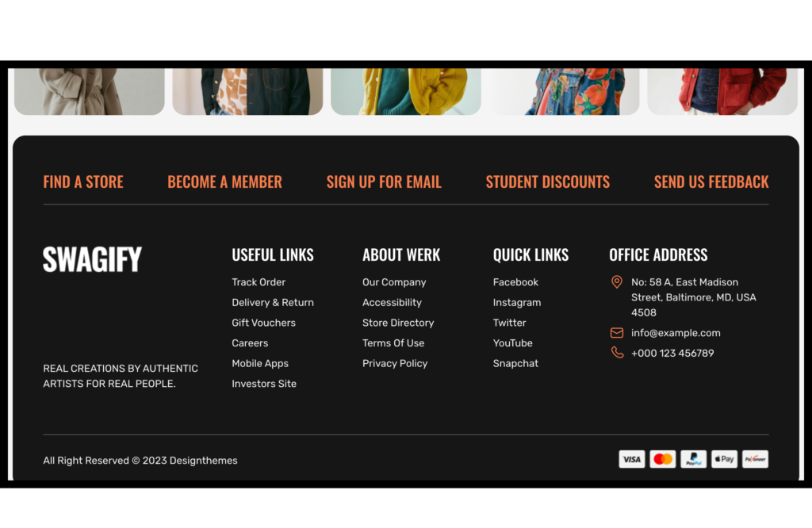This screenshot has width=812, height=528.
Task: Open the Instagram quick link
Action: tap(517, 303)
